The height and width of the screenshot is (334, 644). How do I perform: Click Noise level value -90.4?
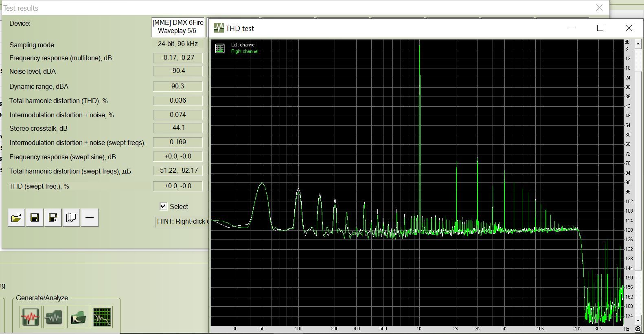pos(178,71)
